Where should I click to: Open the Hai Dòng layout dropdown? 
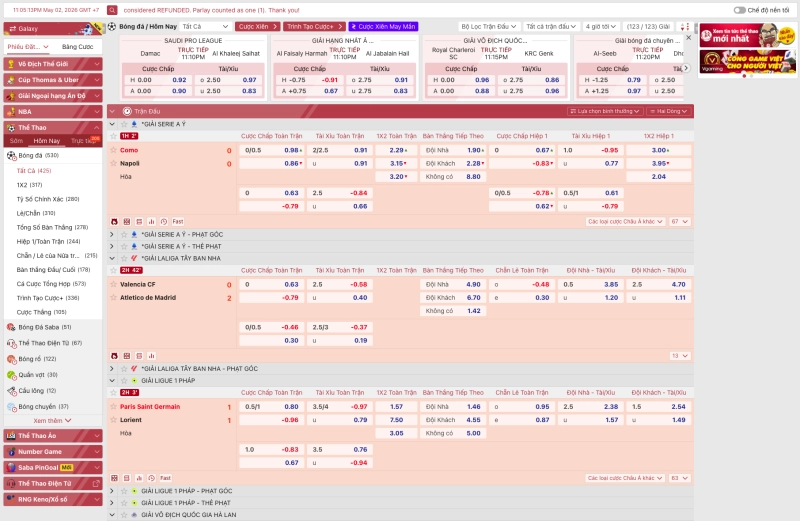(668, 111)
